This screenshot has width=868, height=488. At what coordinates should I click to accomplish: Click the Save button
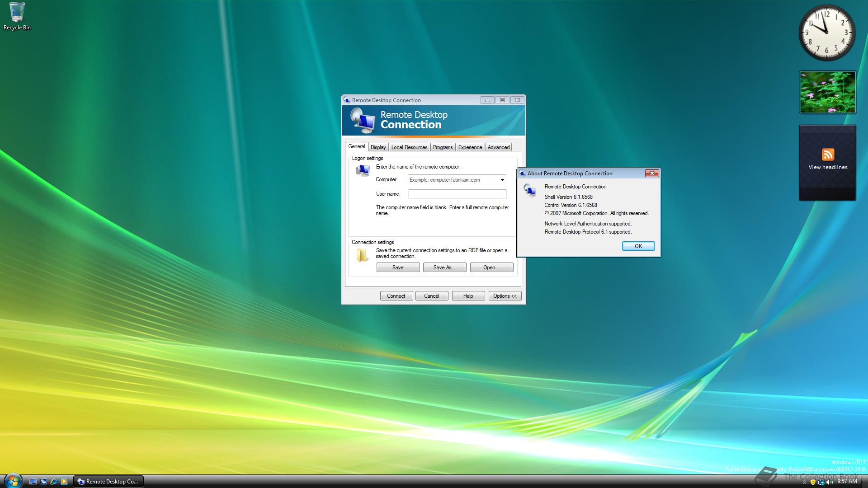(x=398, y=267)
